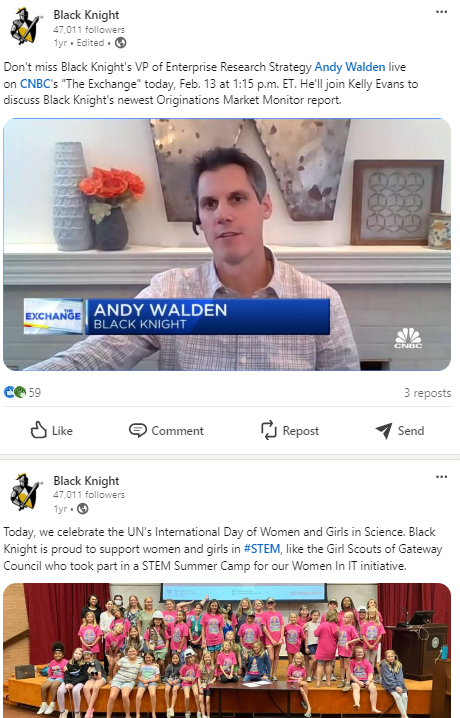The image size is (460, 718).
Task: View the 3 reposts list
Action: 427,393
